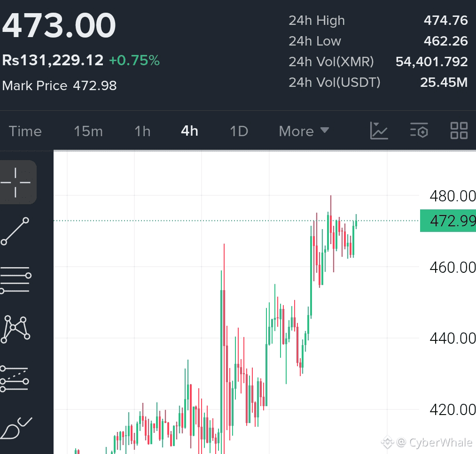The width and height of the screenshot is (476, 454).
Task: Select the 4h interval tab
Action: (x=189, y=131)
